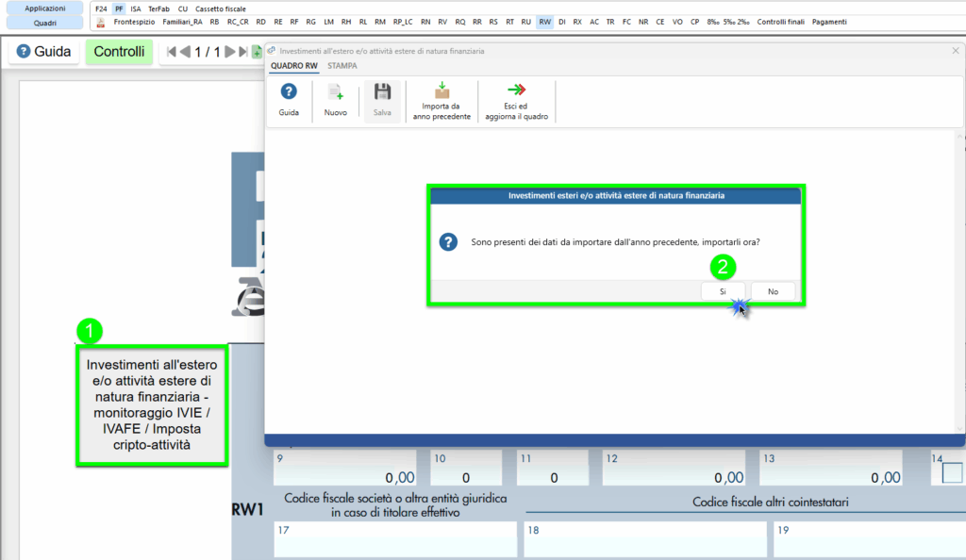966x560 pixels.
Task: Go to the next page arrow
Action: [x=230, y=52]
